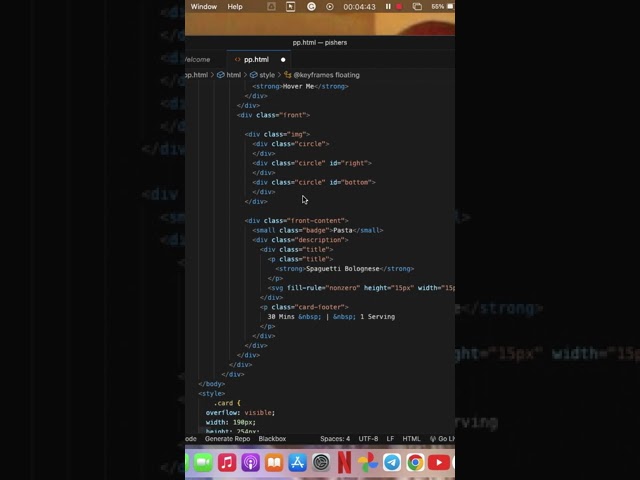Select the style breadcrumb segment
The image size is (640, 480).
click(x=262, y=75)
